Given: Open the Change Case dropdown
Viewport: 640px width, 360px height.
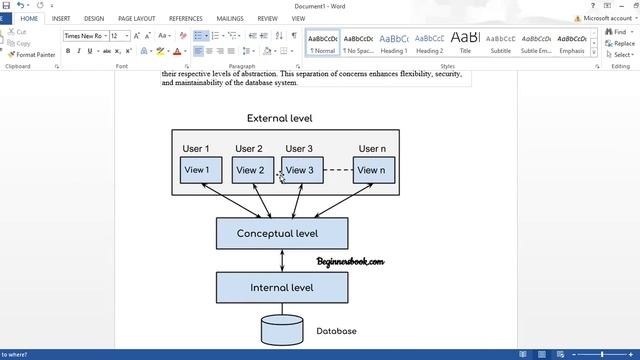Looking at the screenshot, I should (x=164, y=36).
